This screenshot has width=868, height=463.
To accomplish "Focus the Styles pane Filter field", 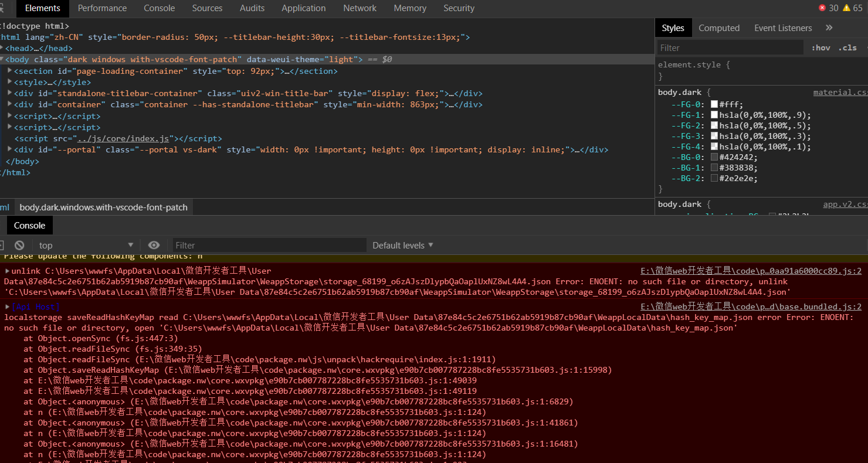I will tap(730, 48).
